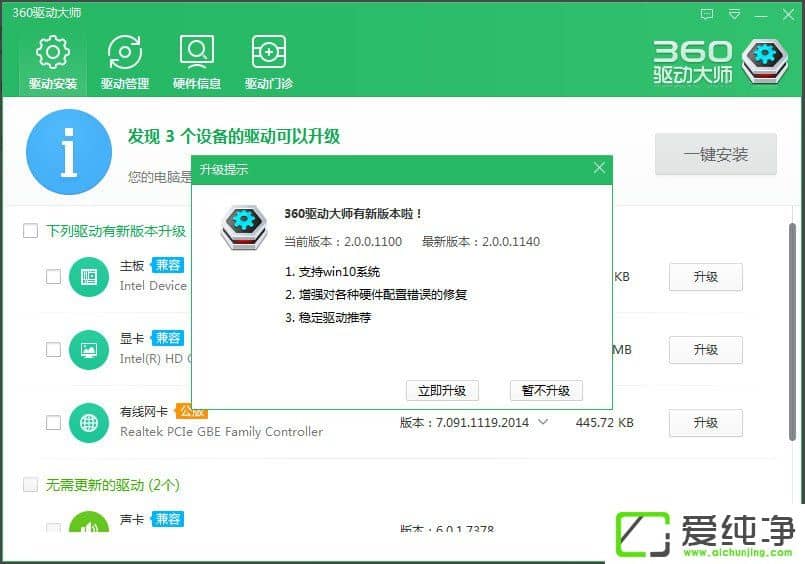Click the wired network card globe icon
Viewport: 805px width, 564px height.
88,422
